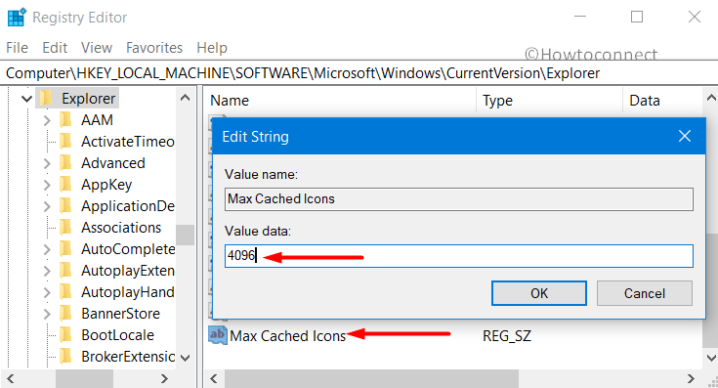Open the File menu
This screenshot has width=718, height=388.
click(x=17, y=48)
